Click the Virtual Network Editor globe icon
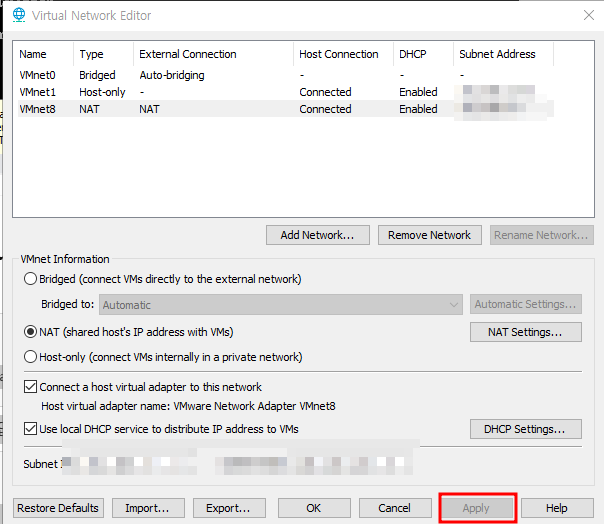Screen dimensions: 604x524 pos(19,15)
